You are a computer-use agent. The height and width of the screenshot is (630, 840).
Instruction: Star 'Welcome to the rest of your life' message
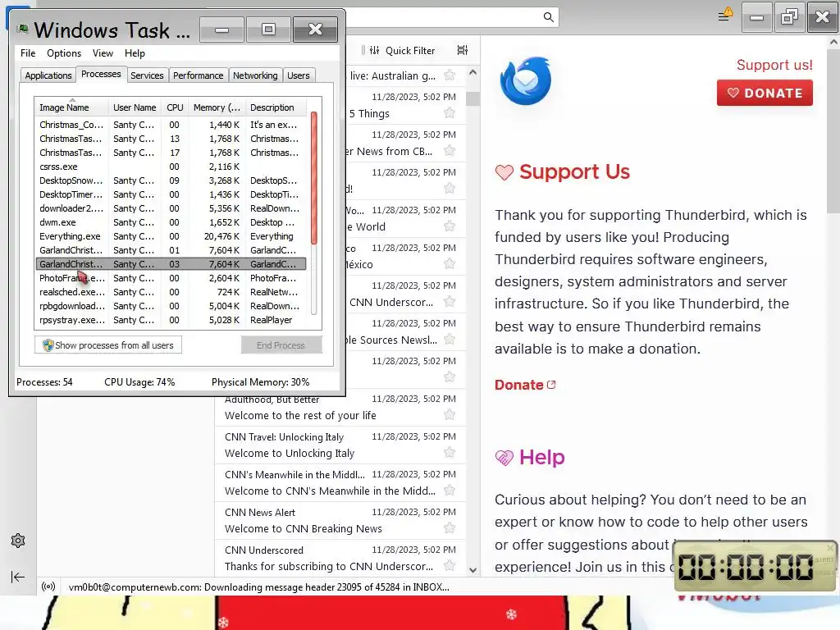point(450,415)
